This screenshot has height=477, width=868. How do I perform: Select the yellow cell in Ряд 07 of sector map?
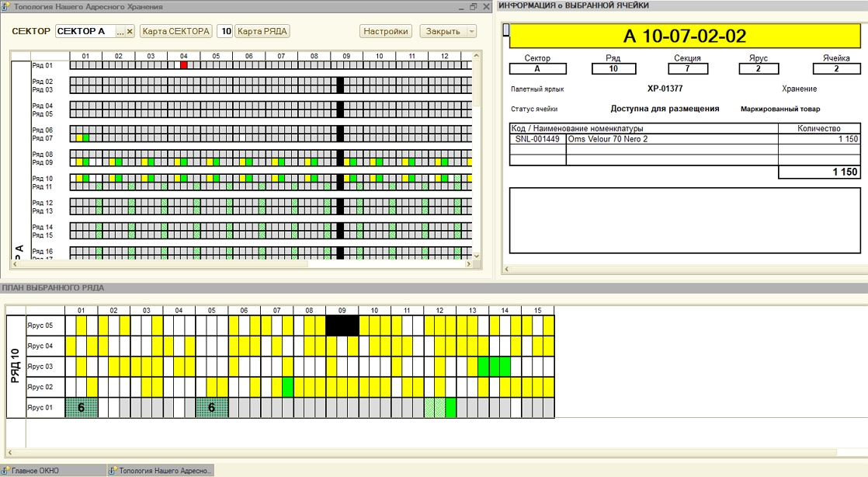coord(79,138)
